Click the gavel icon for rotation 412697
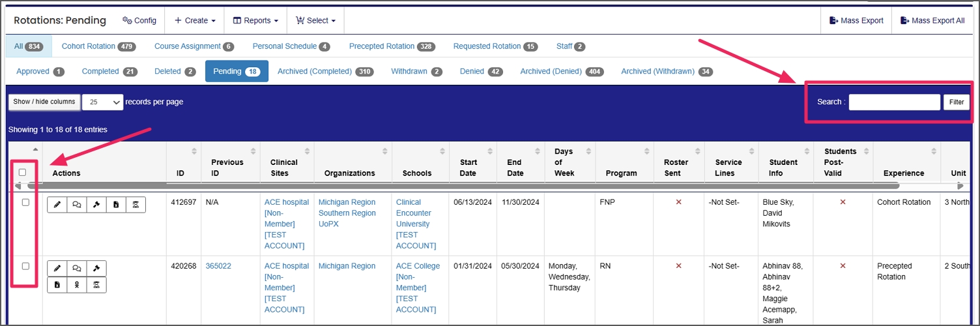 [x=96, y=205]
